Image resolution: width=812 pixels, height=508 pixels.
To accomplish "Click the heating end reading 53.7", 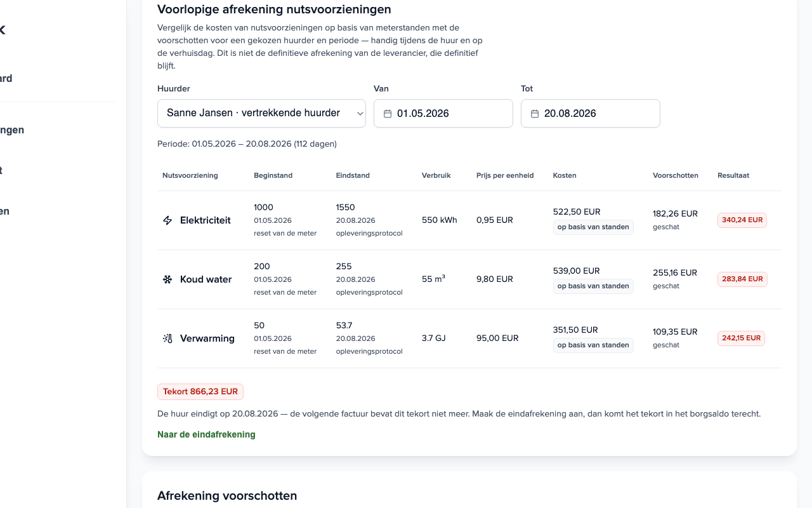I will click(x=344, y=325).
